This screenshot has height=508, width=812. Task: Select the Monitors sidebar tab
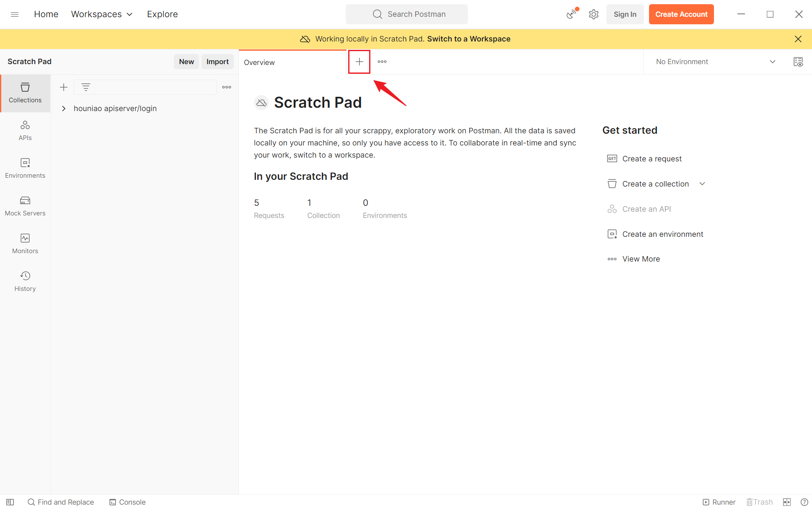tap(25, 244)
